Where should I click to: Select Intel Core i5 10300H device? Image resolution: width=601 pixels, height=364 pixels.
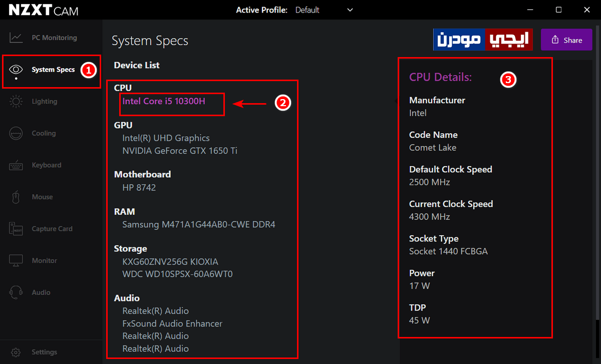(x=164, y=101)
